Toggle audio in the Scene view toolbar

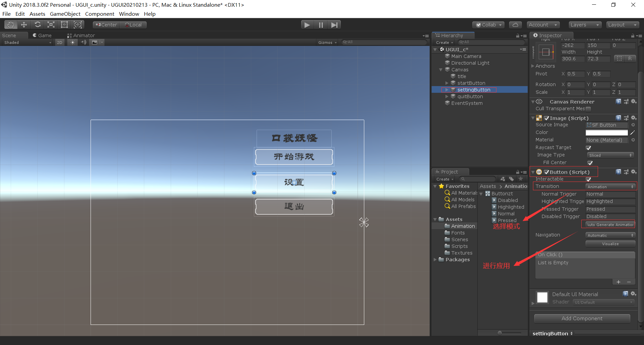click(x=84, y=42)
